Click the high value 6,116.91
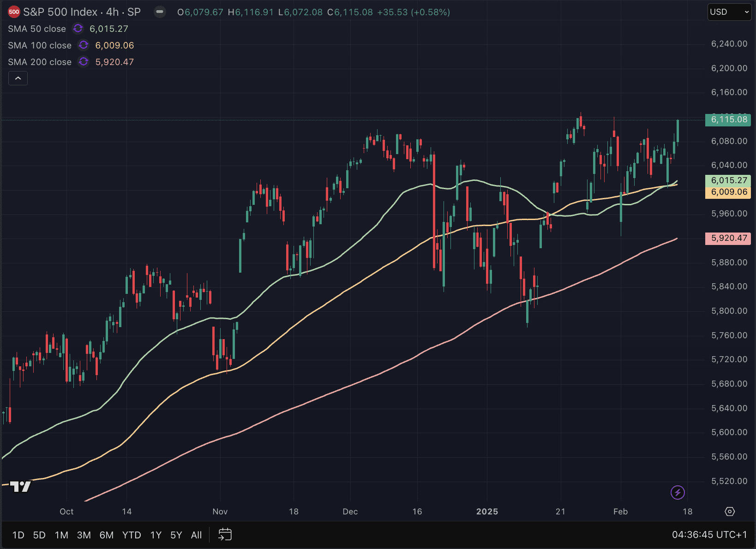 [254, 12]
